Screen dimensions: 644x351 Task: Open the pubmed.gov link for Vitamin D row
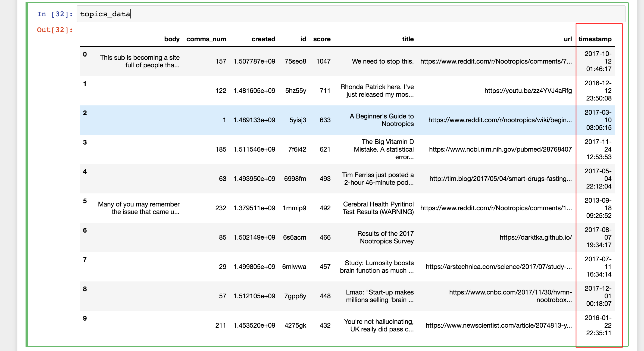(x=500, y=149)
